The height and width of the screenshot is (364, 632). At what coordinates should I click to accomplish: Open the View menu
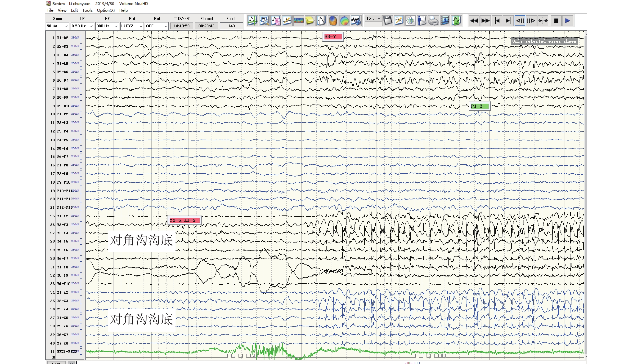(x=62, y=10)
